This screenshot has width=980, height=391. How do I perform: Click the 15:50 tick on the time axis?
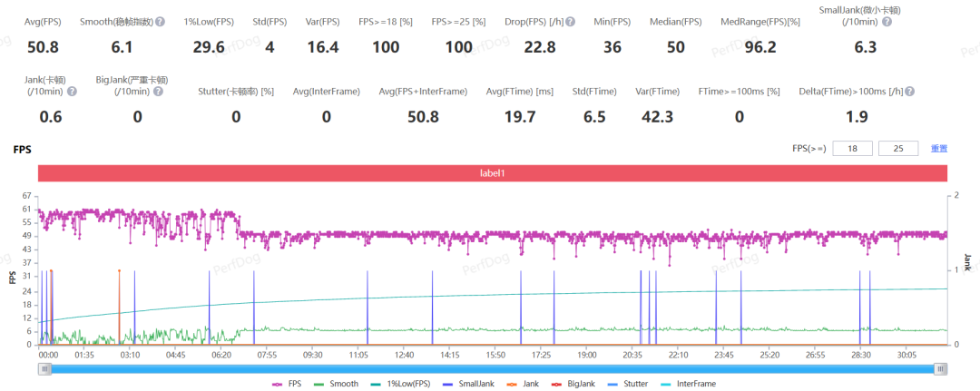(495, 355)
